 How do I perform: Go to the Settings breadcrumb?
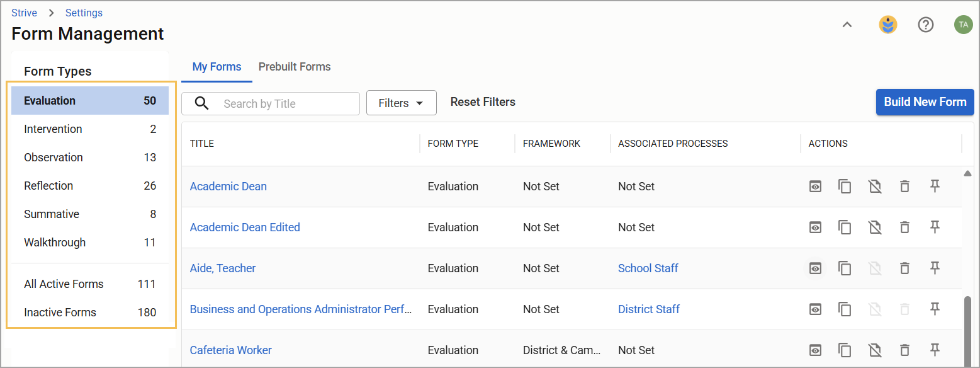pos(84,13)
